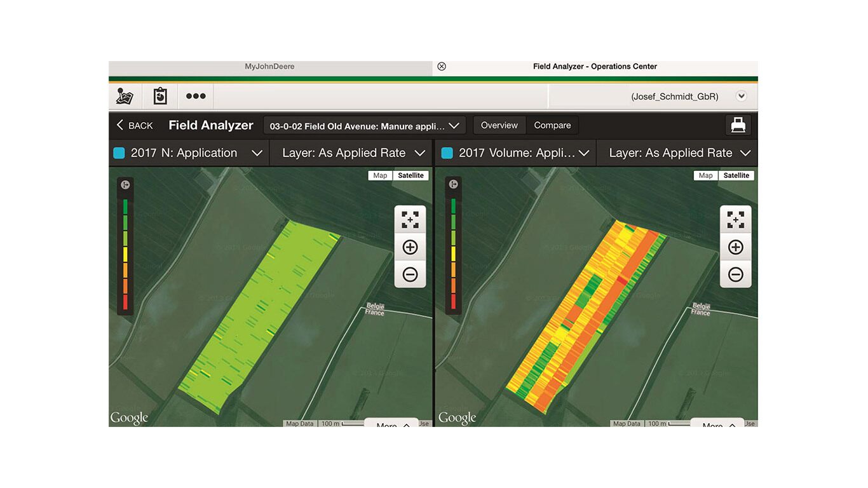Zoom out on the right map
Image resolution: width=868 pixels, height=488 pixels.
[735, 274]
